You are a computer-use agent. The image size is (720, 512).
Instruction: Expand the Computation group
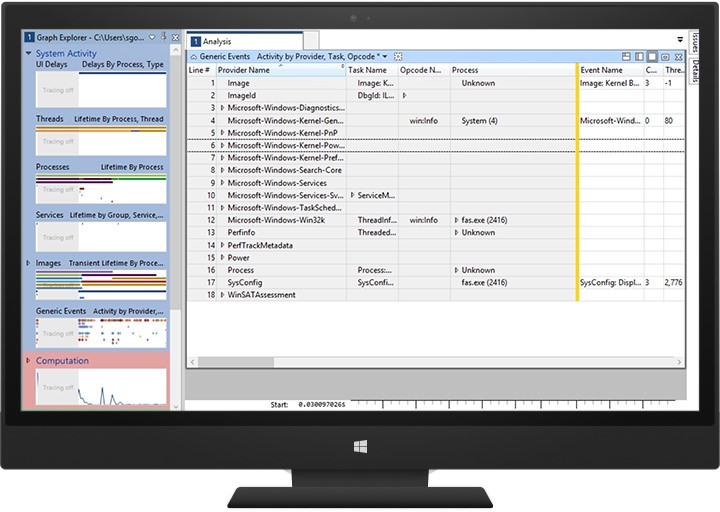coord(28,360)
